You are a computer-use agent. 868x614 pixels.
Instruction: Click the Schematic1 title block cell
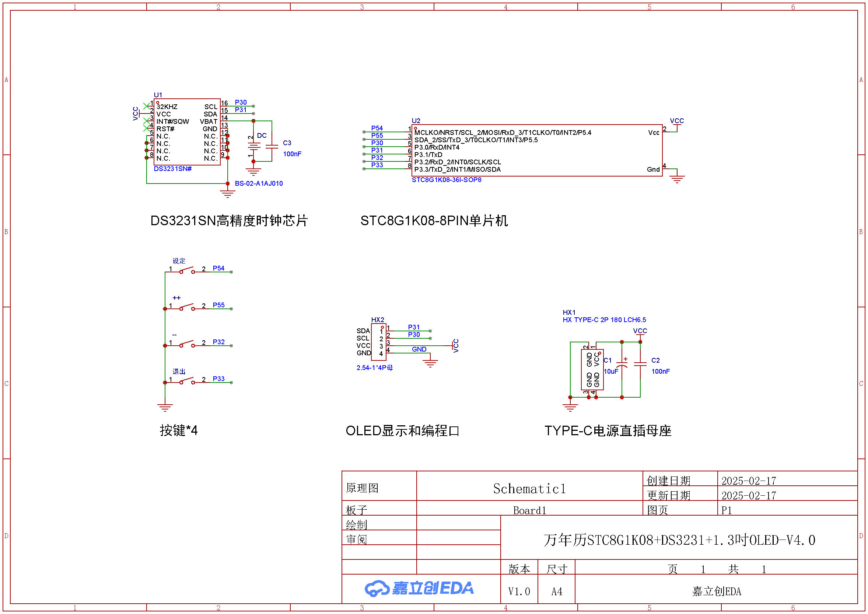tap(530, 486)
